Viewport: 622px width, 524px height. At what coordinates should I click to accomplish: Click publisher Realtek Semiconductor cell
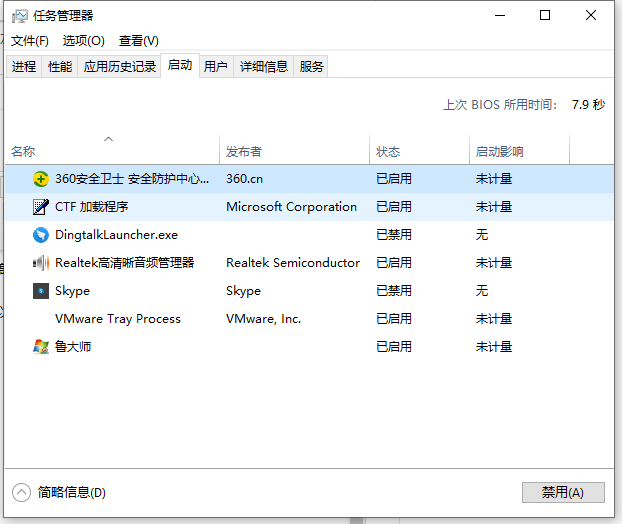(293, 263)
